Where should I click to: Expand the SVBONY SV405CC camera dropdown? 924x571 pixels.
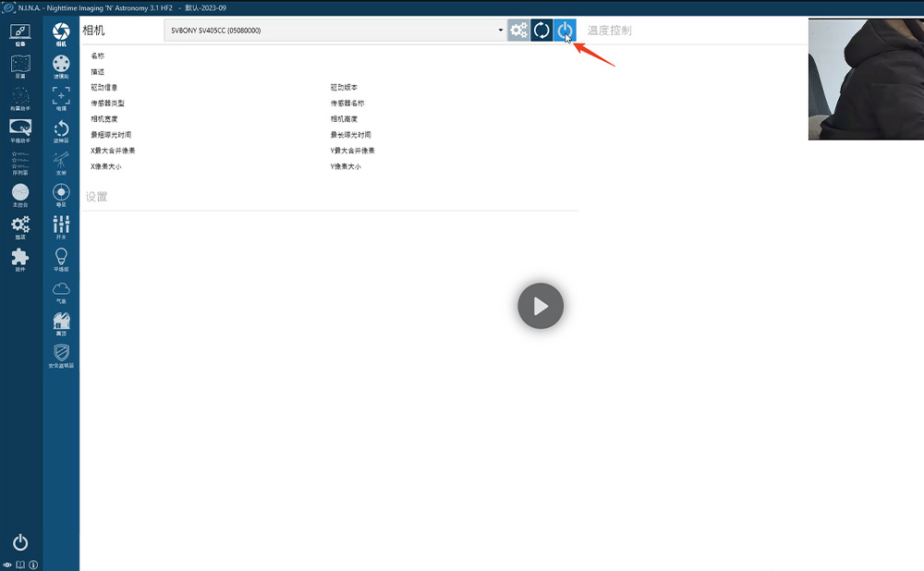point(501,30)
